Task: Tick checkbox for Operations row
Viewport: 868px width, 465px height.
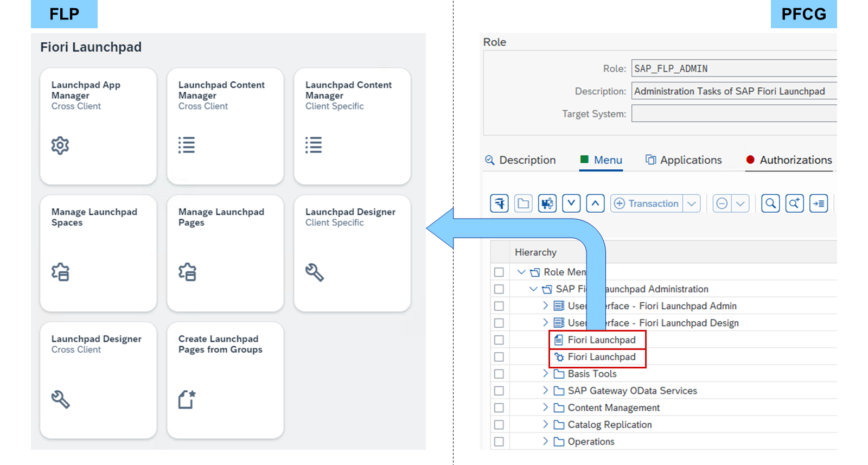Action: coord(499,442)
